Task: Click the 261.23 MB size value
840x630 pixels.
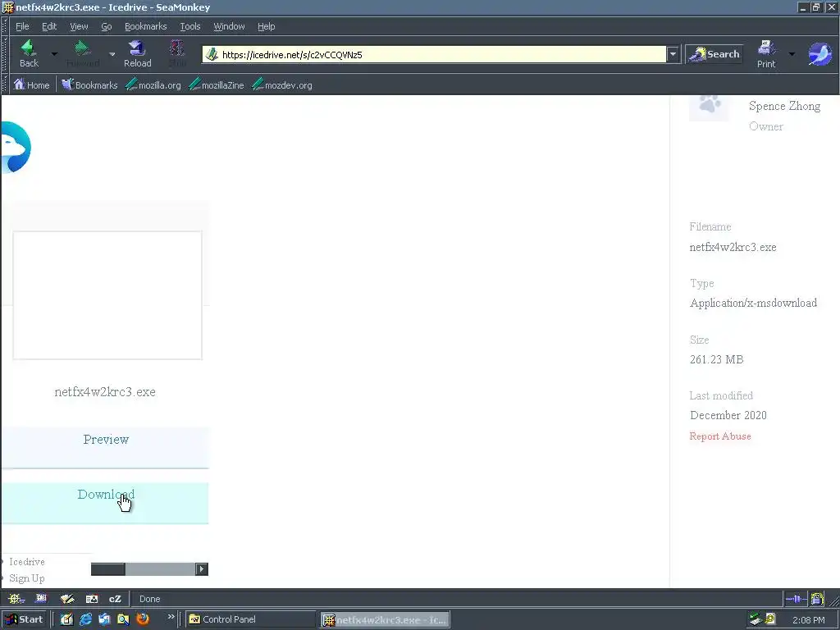Action: point(716,359)
